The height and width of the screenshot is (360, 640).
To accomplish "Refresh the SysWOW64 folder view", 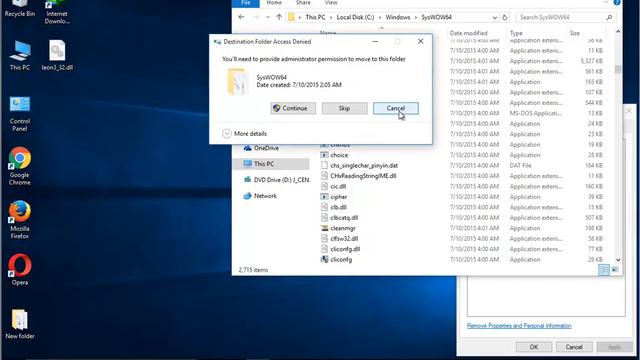I will point(505,18).
